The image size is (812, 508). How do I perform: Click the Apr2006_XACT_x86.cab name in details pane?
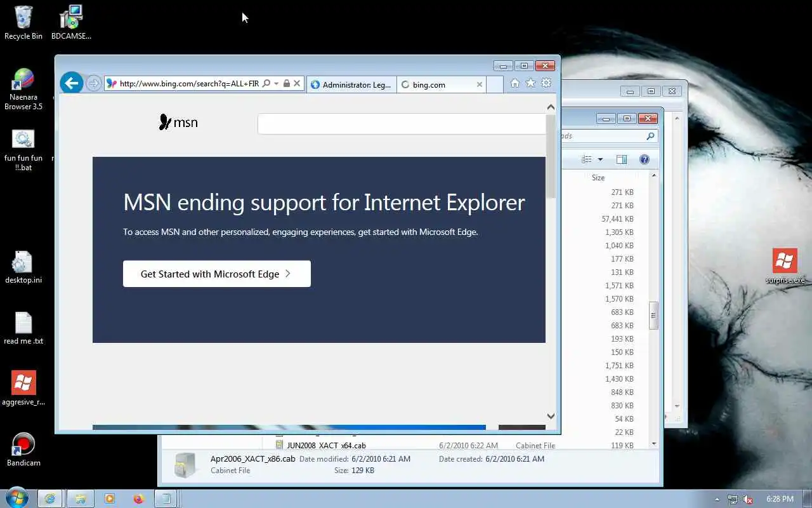point(253,458)
